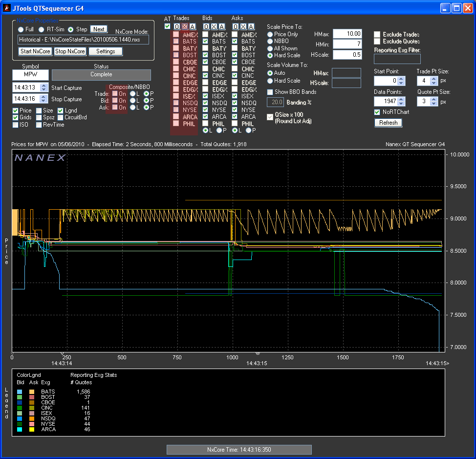
Task: Click the Asks 'O' select-all icon
Action: (x=236, y=27)
